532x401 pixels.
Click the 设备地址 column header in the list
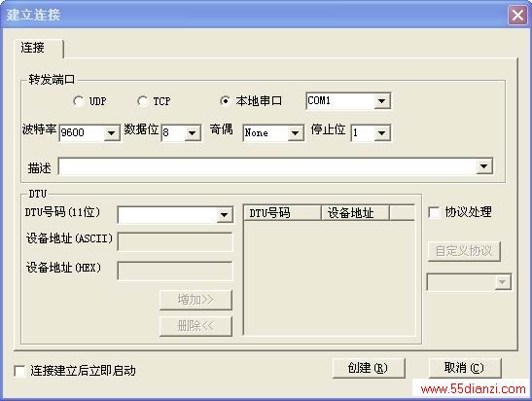(x=355, y=213)
